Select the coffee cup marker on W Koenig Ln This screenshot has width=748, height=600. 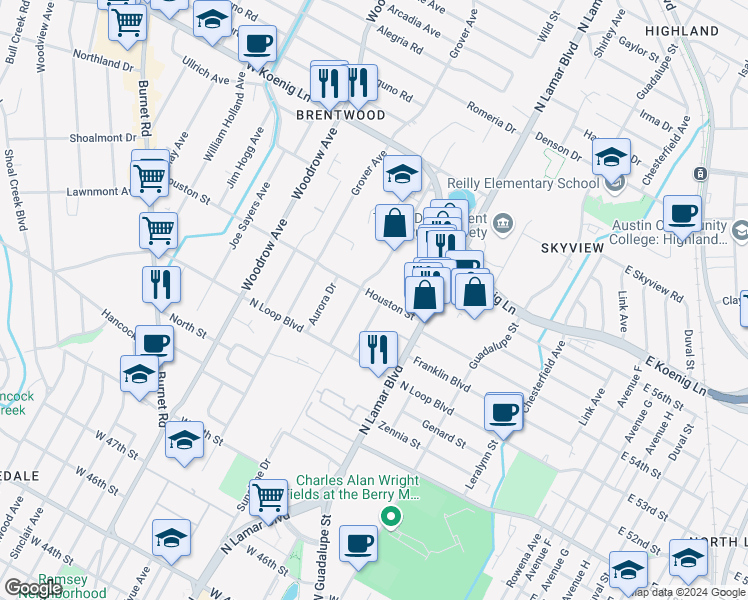tap(257, 45)
